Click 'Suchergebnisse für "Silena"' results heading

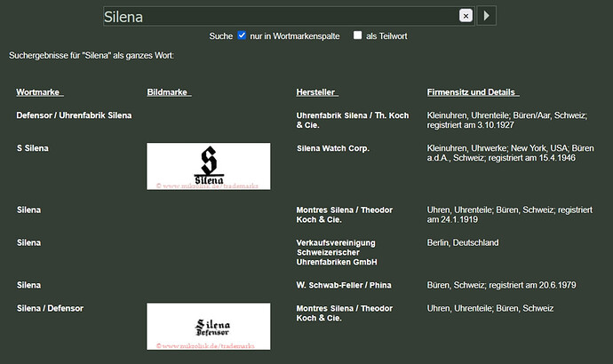[92, 55]
